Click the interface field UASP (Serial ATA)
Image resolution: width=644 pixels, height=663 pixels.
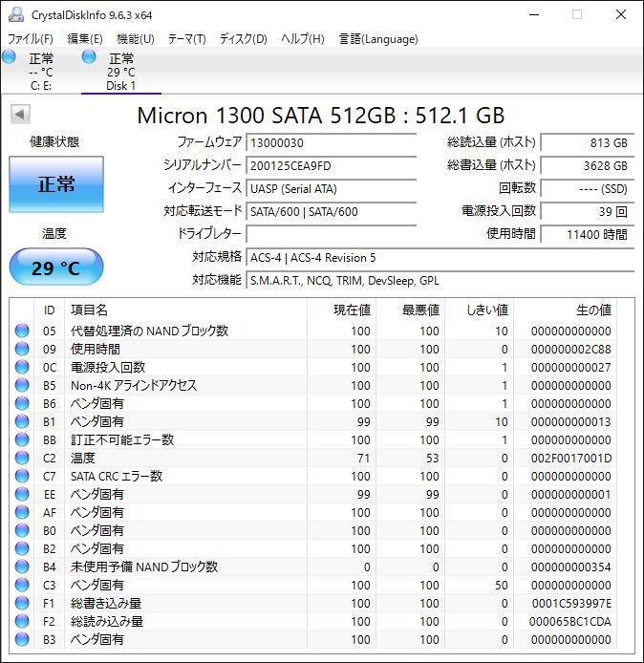point(332,188)
